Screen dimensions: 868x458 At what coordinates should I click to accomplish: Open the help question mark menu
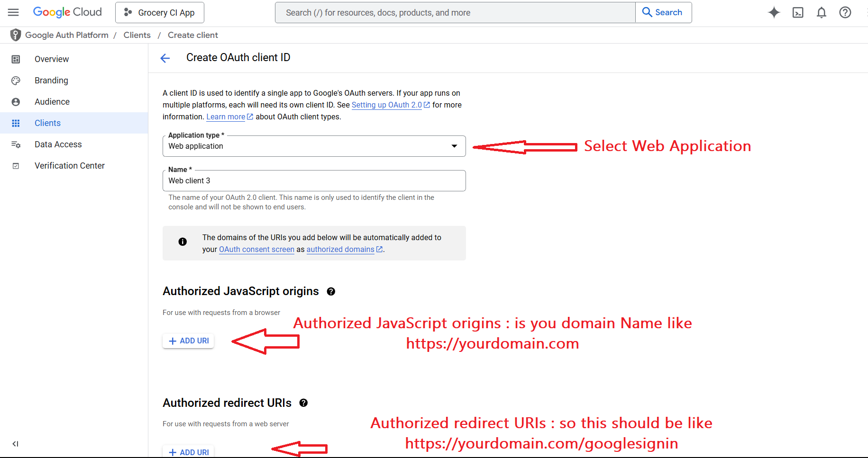(845, 12)
